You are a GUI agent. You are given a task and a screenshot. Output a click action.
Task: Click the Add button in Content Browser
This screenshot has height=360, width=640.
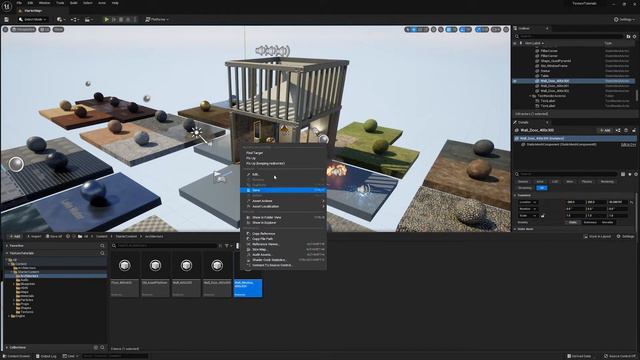pyautogui.click(x=14, y=236)
